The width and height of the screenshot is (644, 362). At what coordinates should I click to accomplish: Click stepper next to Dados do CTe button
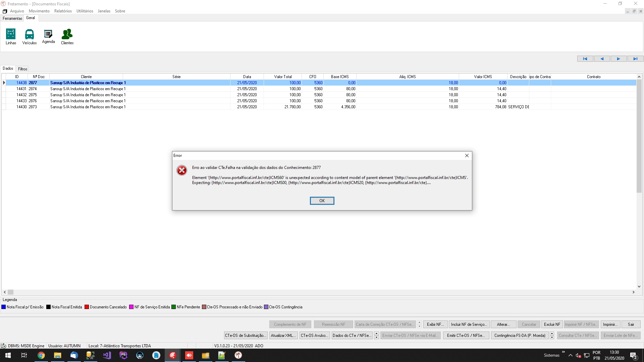click(376, 335)
